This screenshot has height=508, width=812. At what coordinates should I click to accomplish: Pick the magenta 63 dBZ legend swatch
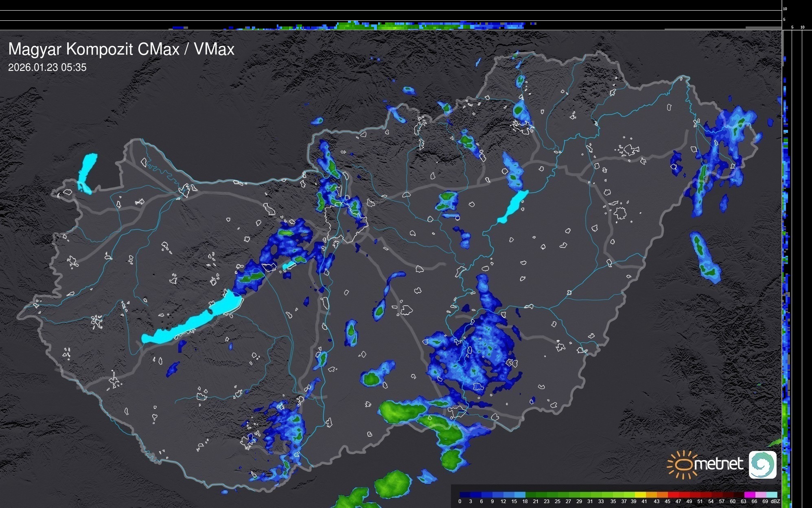749,495
